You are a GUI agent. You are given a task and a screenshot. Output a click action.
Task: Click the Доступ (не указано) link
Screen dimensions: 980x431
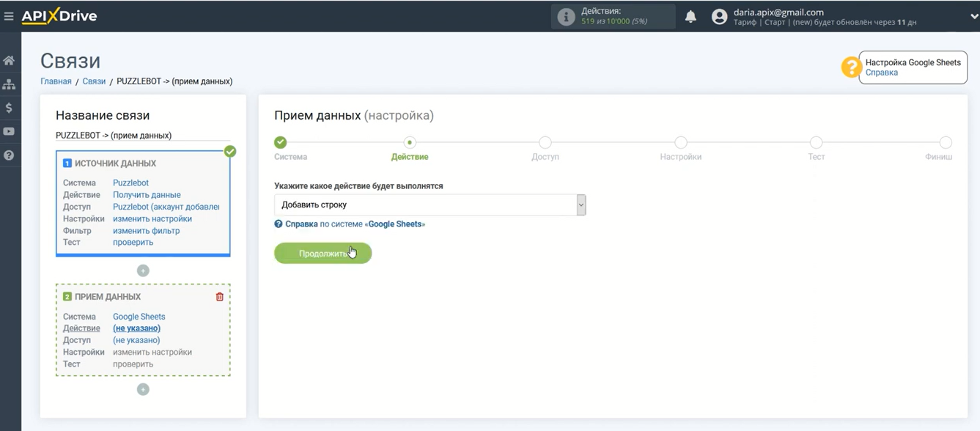pyautogui.click(x=136, y=340)
